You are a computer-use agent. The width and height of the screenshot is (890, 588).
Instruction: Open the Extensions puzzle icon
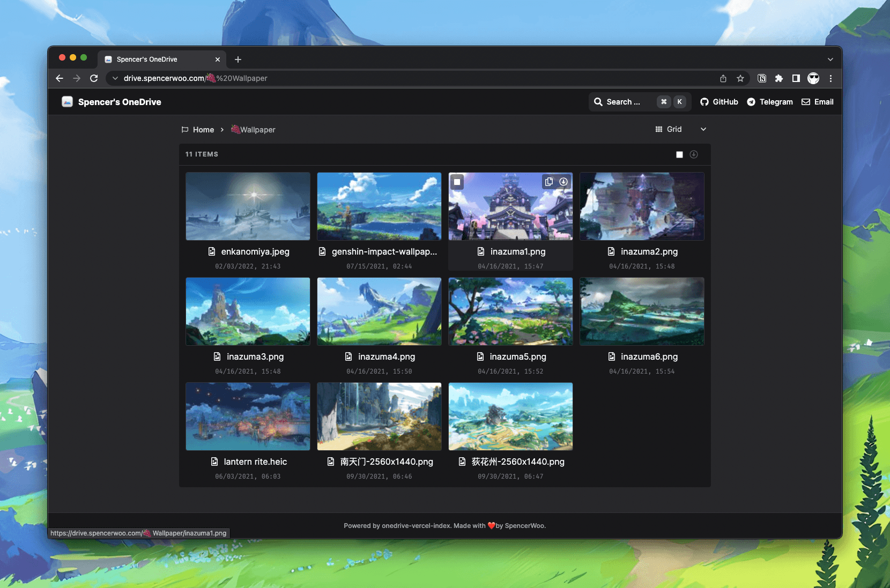click(779, 78)
